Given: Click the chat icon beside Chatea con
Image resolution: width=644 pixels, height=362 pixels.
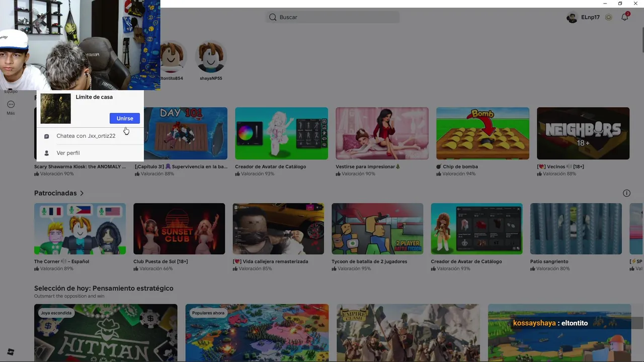Looking at the screenshot, I should click(47, 136).
